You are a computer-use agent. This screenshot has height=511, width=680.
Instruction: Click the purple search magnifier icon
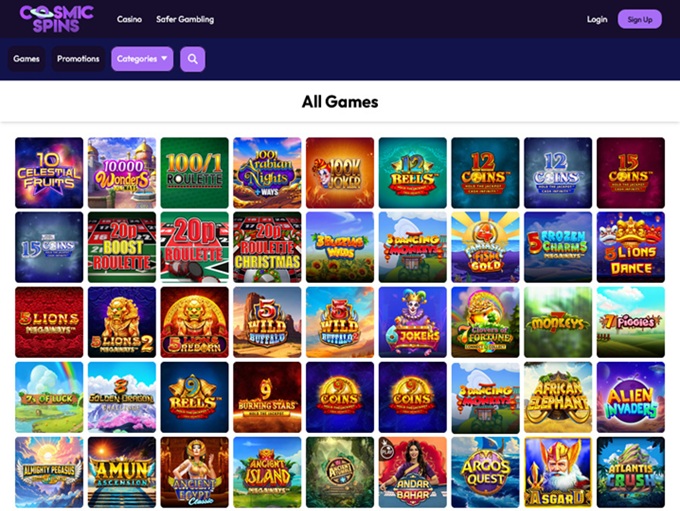[193, 59]
